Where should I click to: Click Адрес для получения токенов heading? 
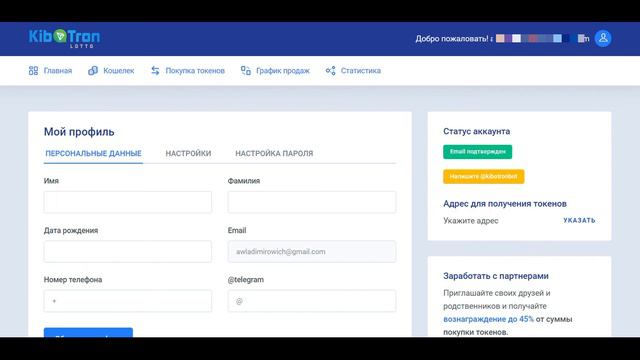click(x=505, y=204)
